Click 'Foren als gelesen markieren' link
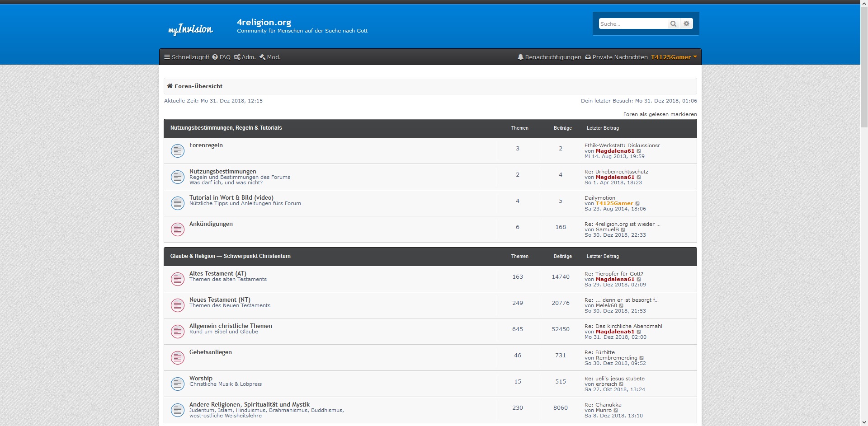The height and width of the screenshot is (426, 868). tap(660, 114)
